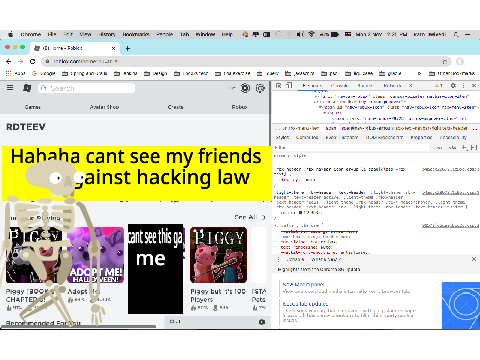This screenshot has width=480, height=360.
Task: Open a new Chrome tab with plus
Action: (128, 48)
